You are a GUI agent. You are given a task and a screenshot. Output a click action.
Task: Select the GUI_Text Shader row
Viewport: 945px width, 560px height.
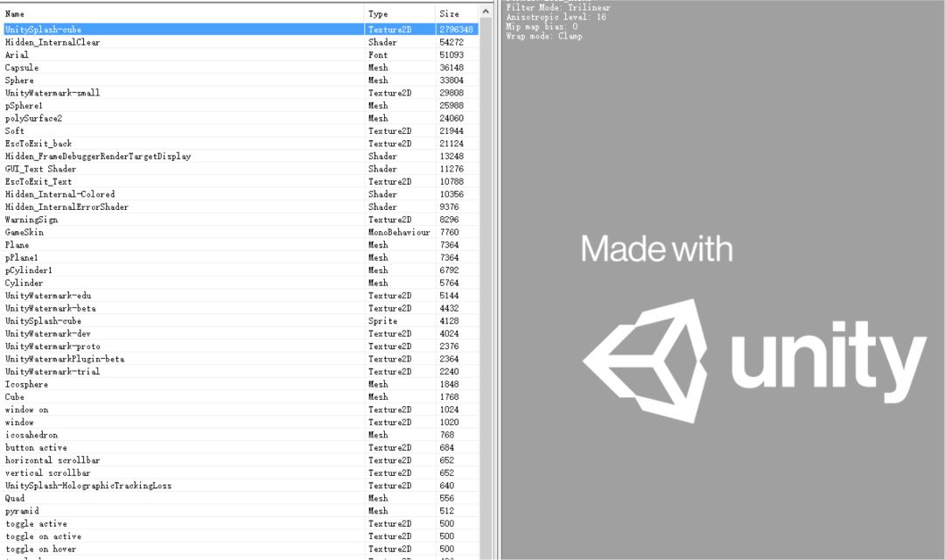point(241,169)
